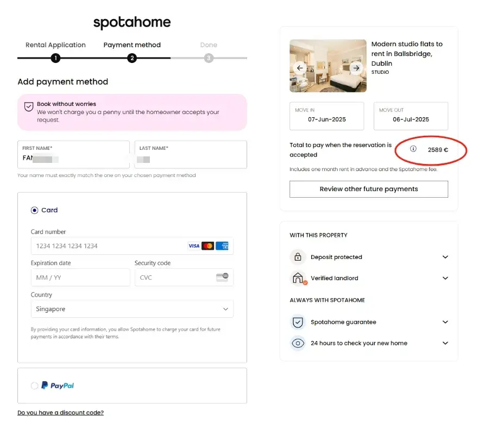Screen dimensions: 504x429
Task: Click Review other future payments button
Action: click(x=369, y=189)
